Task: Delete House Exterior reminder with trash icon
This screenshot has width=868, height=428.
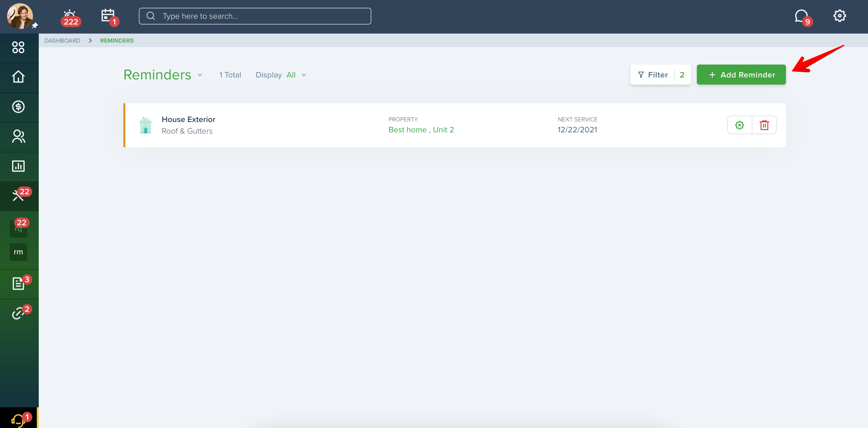Action: tap(764, 125)
